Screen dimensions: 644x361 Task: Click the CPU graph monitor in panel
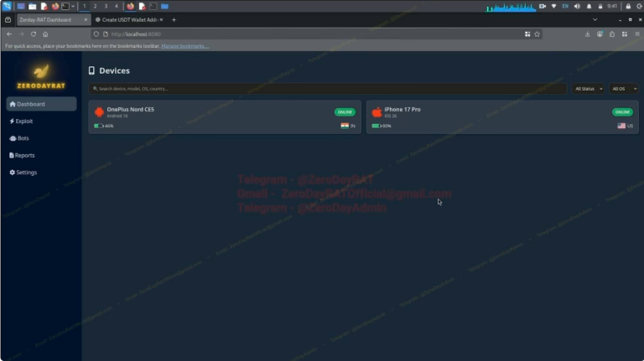pos(511,7)
